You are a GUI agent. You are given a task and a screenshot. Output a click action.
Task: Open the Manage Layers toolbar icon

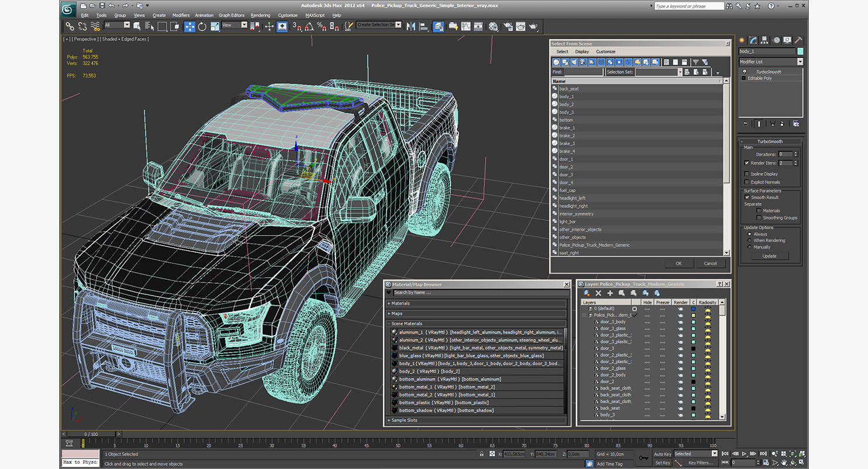point(438,26)
